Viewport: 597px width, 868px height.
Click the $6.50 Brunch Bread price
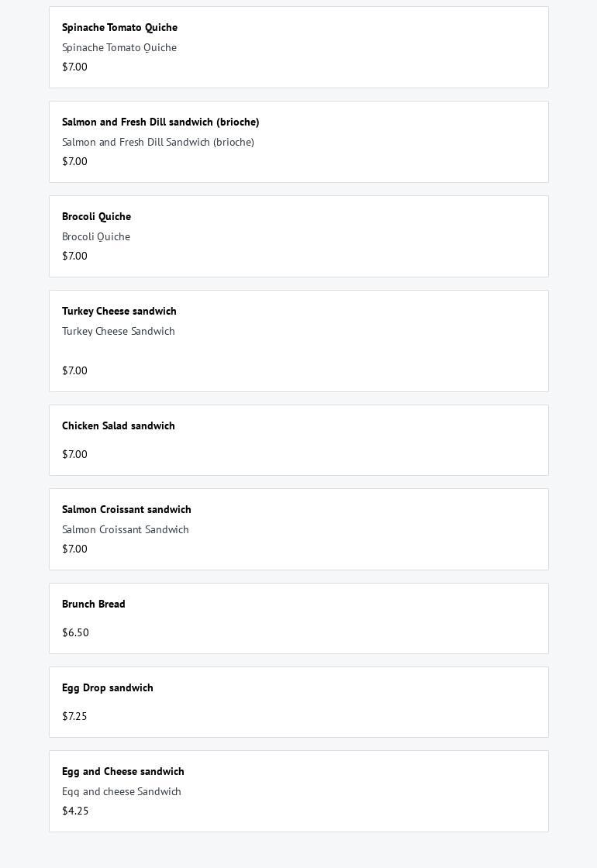(x=75, y=632)
